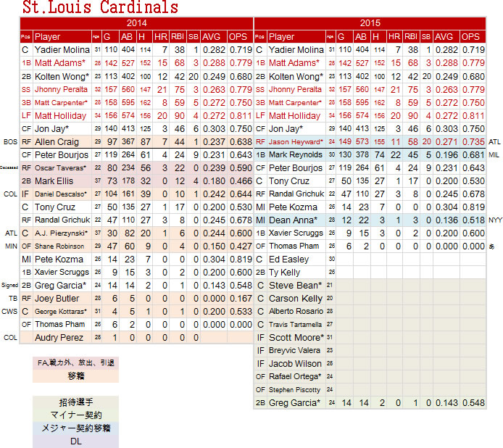Viewport: 503px width, 448px height.
Task: Click Dean Anna's name
Action: 293,220
